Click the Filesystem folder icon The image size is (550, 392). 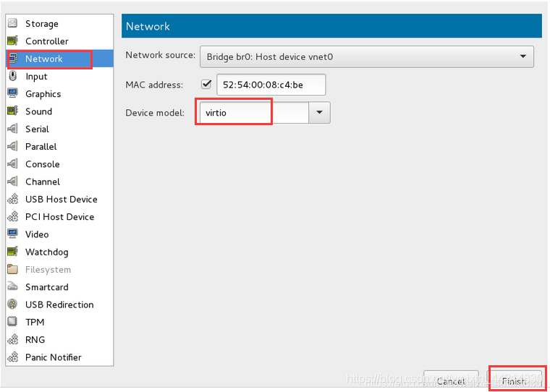pos(12,269)
